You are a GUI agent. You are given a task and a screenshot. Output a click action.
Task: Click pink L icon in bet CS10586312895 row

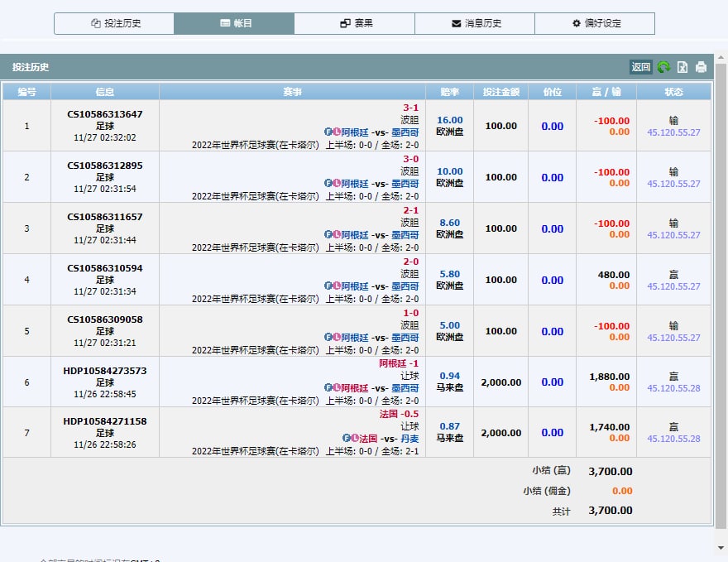coord(337,184)
